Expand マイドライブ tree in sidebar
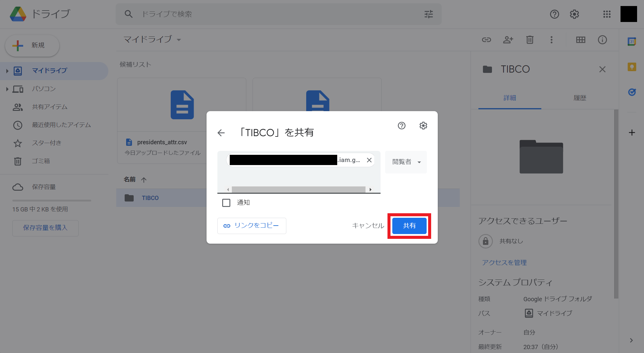644x353 pixels. [x=7, y=71]
